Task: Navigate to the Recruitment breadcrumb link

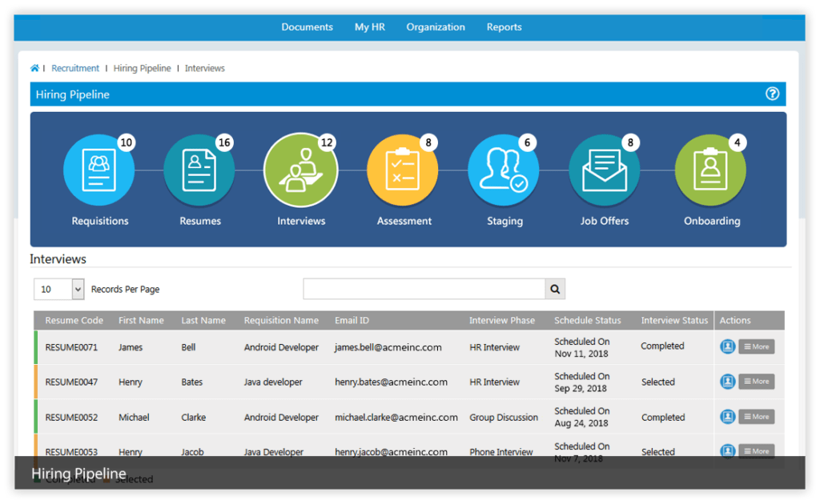Action: pos(74,68)
